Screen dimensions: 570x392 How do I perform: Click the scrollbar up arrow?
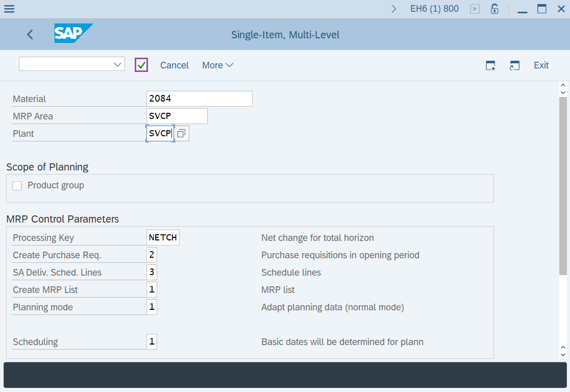tap(563, 85)
